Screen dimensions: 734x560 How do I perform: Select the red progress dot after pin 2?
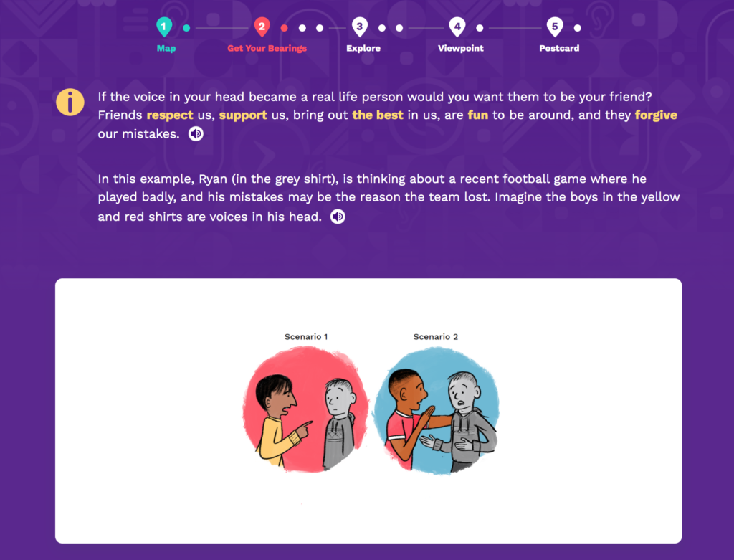(284, 28)
